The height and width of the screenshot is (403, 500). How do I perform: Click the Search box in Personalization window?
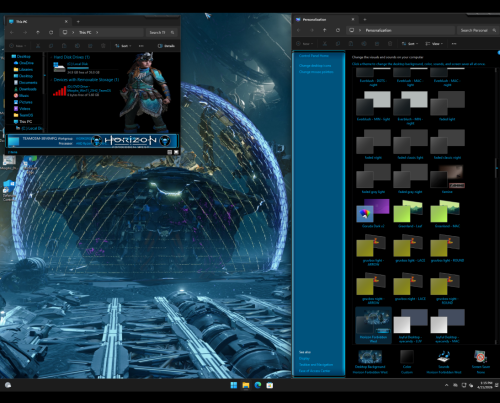tap(478, 30)
